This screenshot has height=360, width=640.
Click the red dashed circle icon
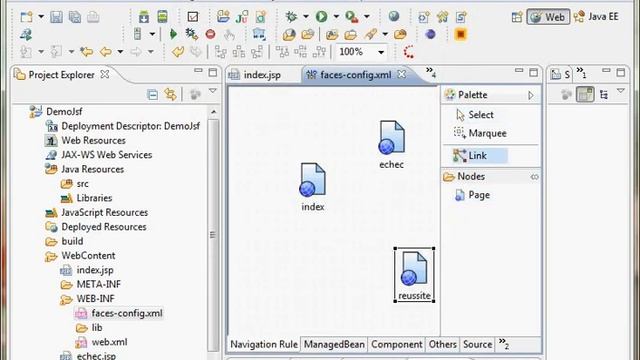pos(409,52)
